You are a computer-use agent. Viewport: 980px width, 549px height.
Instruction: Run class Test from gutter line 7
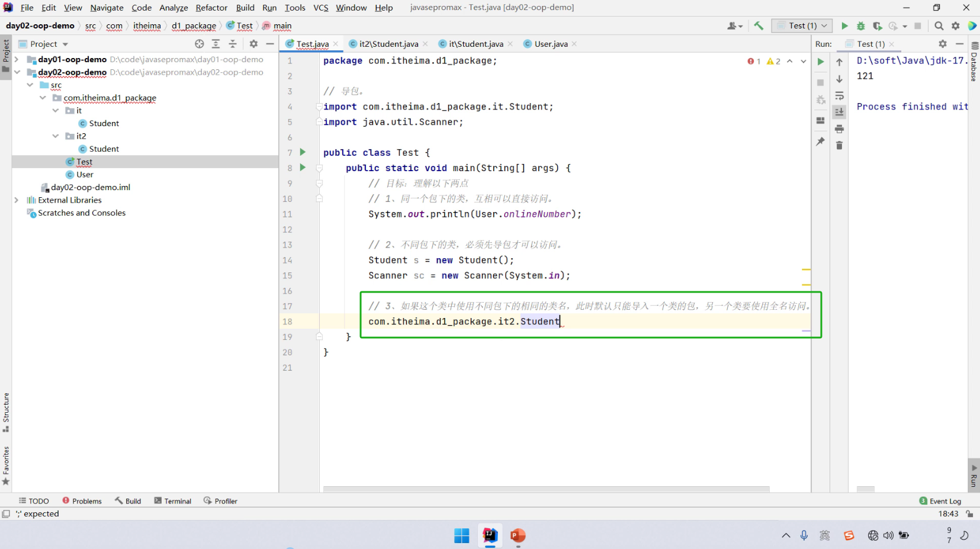(x=303, y=152)
